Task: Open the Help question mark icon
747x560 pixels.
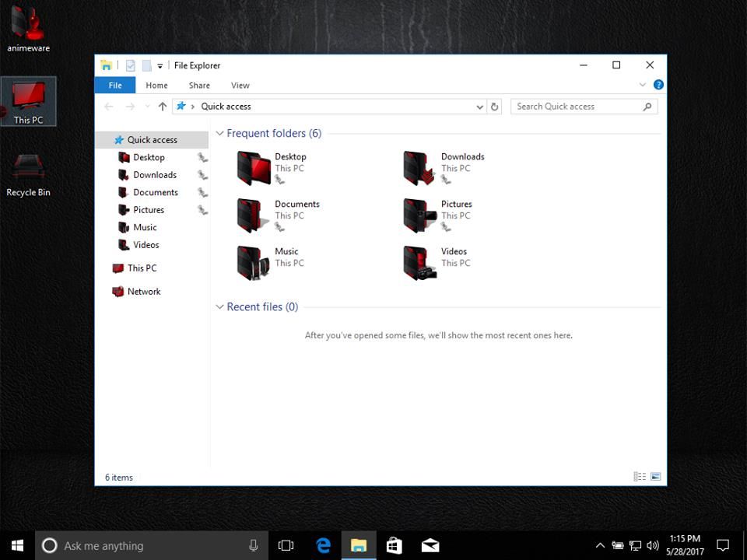Action: 658,85
